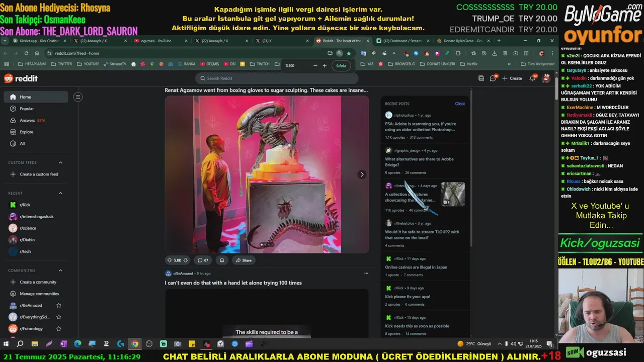Switch to the Dashboard Stream tab
This screenshot has width=644, height=362.
(402, 41)
